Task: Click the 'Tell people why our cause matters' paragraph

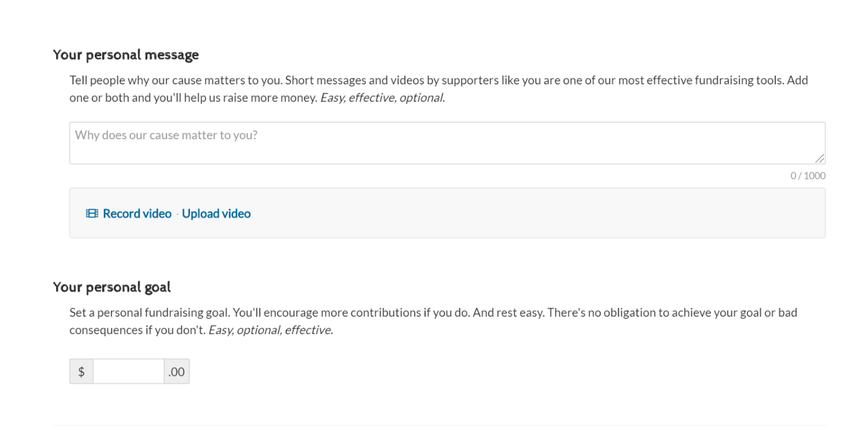Action: pos(438,80)
